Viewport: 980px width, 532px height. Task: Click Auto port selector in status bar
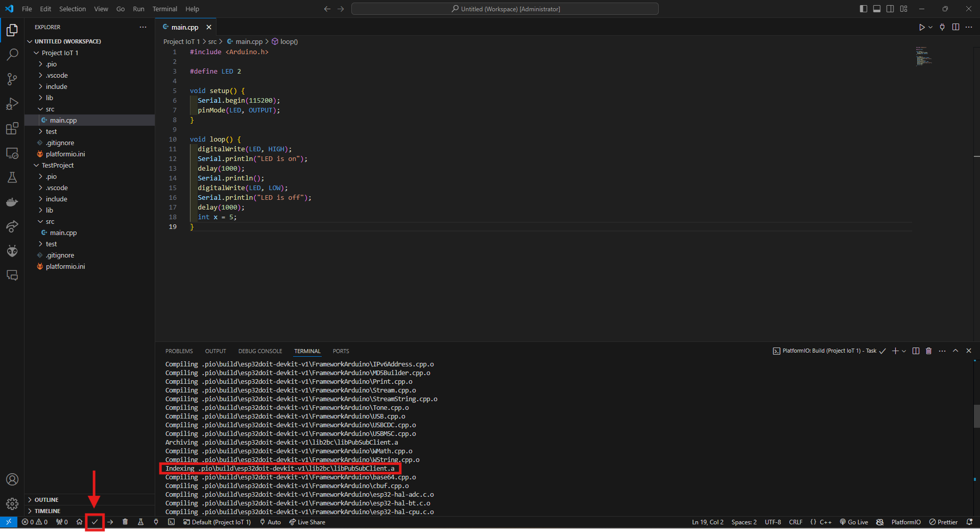point(270,522)
